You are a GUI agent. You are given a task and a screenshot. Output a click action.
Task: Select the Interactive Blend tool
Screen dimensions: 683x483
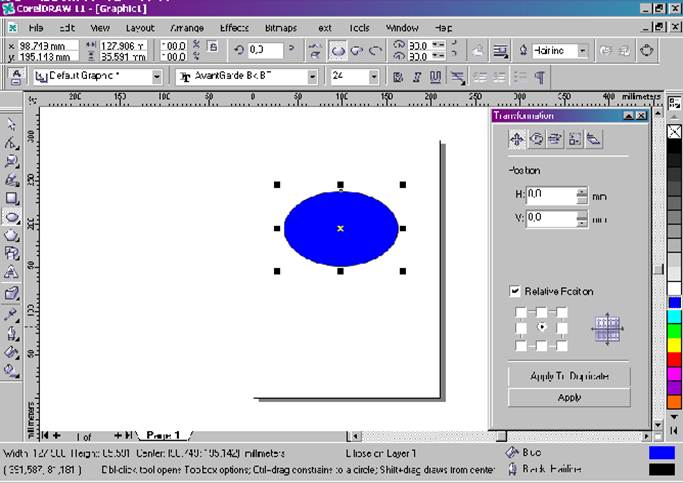pyautogui.click(x=11, y=293)
